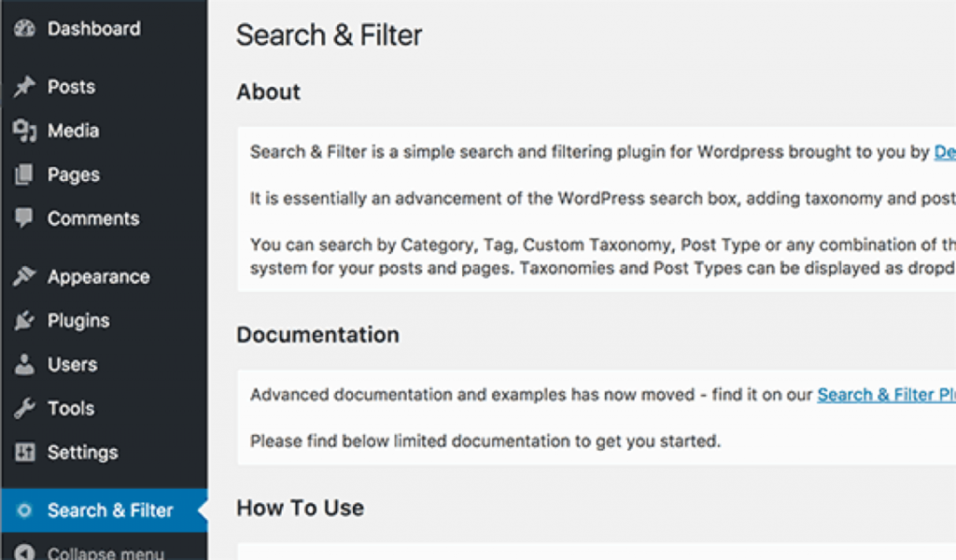Open the developer link after 'brought to you by'

pos(945,152)
